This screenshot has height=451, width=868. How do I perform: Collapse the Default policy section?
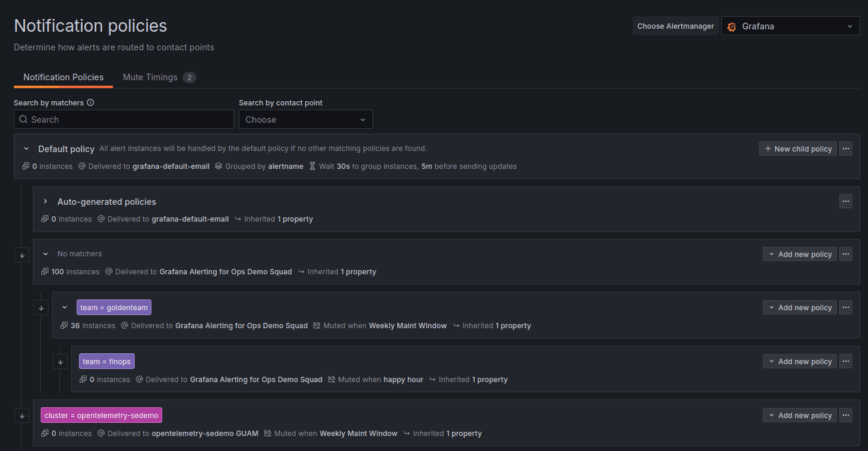click(x=26, y=148)
